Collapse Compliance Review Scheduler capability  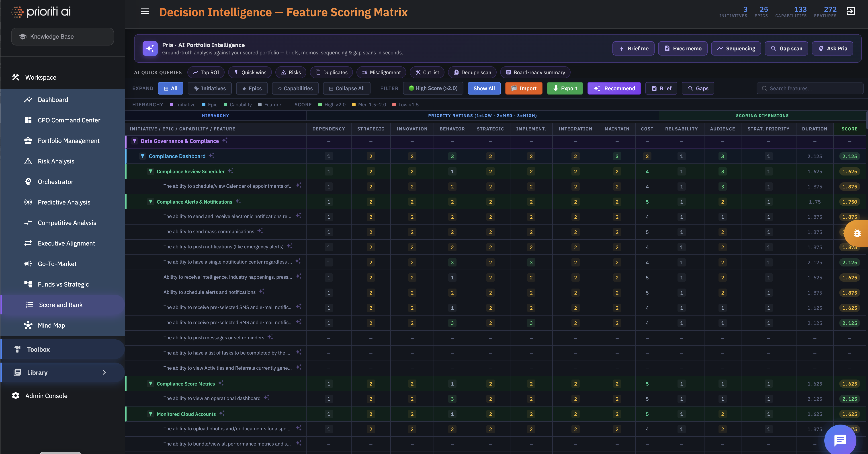[151, 171]
